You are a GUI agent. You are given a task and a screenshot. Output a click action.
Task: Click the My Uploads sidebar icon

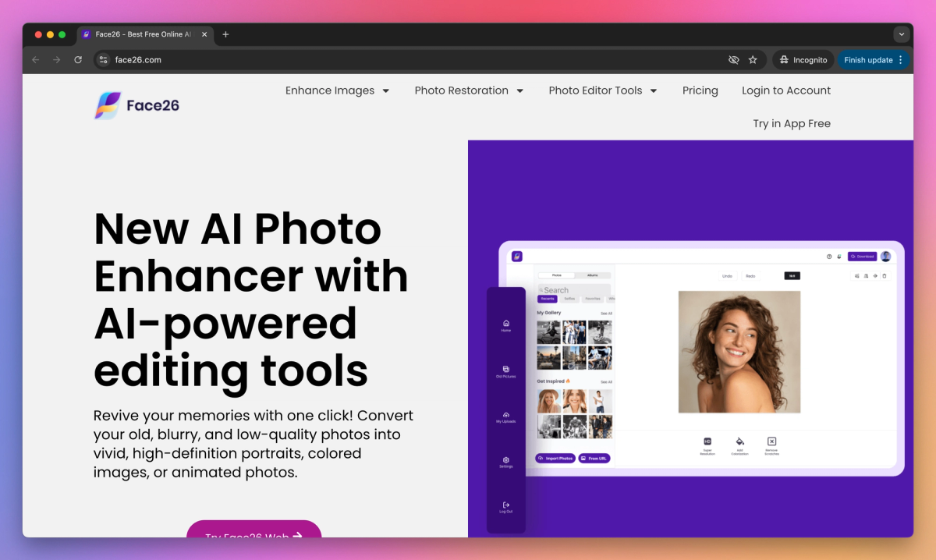click(506, 416)
